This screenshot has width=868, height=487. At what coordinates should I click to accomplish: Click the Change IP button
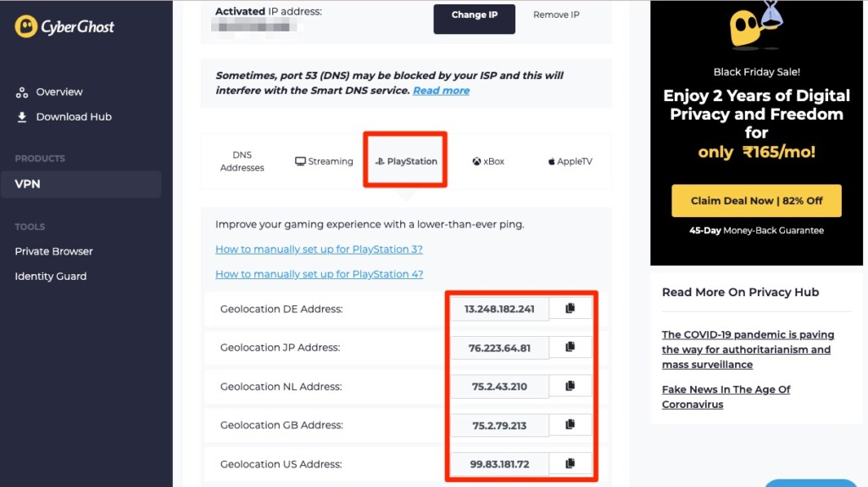(475, 19)
